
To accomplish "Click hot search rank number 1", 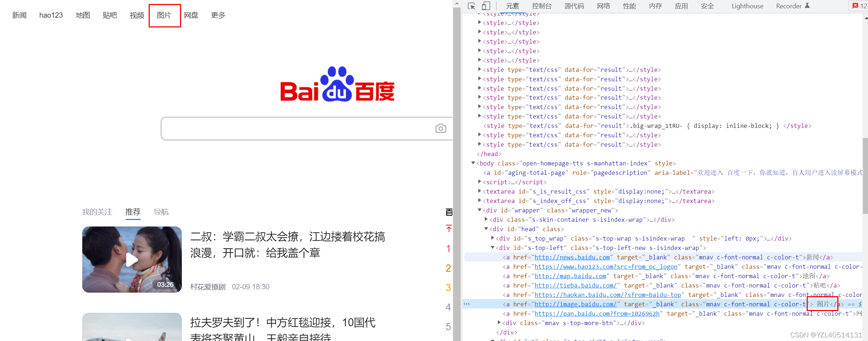I will (x=448, y=249).
